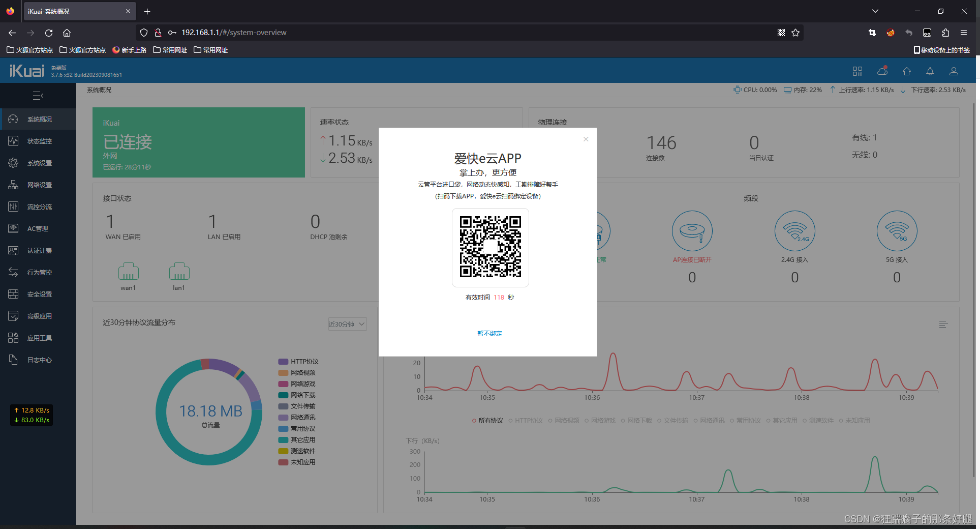Click the lan1 port icon
Image resolution: width=980 pixels, height=529 pixels.
pyautogui.click(x=179, y=272)
